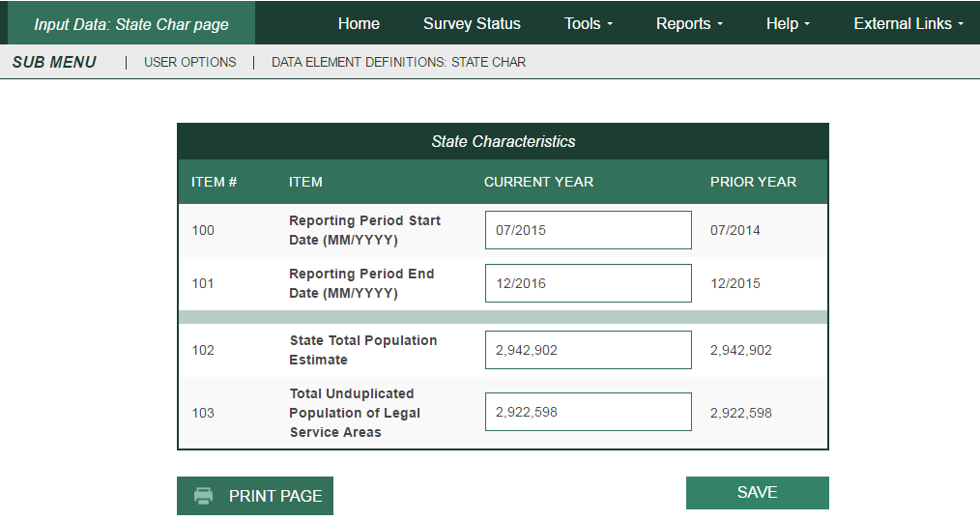The image size is (980, 521).
Task: Open the Home menu item
Action: point(359,23)
